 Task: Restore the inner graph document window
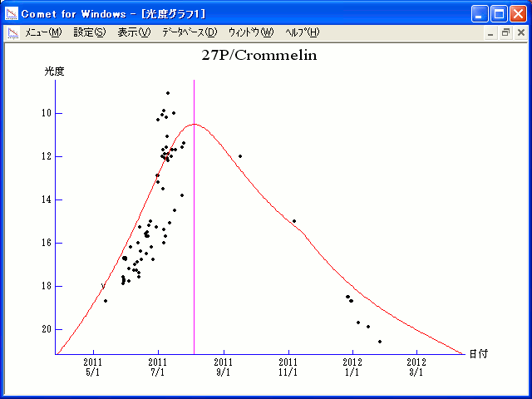(x=505, y=33)
